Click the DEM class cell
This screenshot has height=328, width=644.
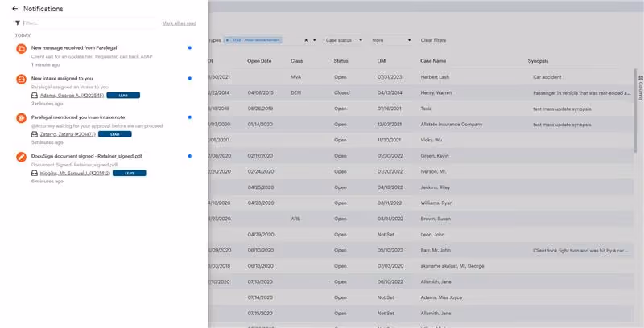click(x=295, y=93)
